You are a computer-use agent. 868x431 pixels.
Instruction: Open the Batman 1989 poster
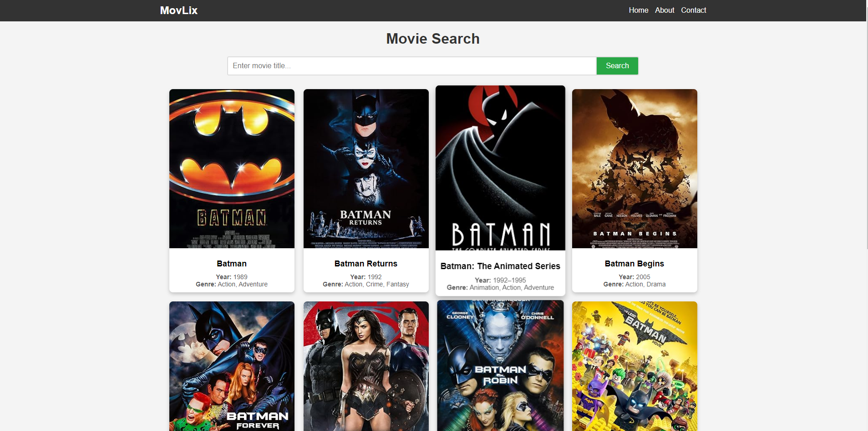(x=232, y=169)
